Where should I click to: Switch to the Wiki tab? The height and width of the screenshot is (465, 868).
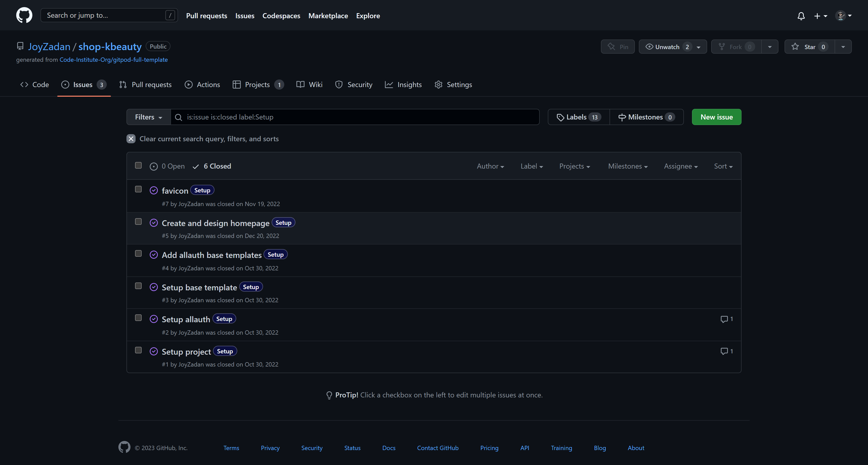pos(309,85)
